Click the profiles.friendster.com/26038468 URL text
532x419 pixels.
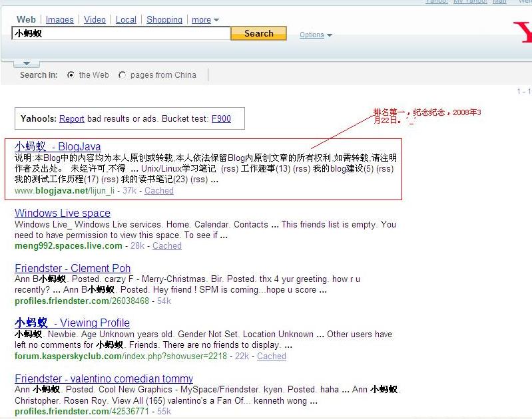82,301
